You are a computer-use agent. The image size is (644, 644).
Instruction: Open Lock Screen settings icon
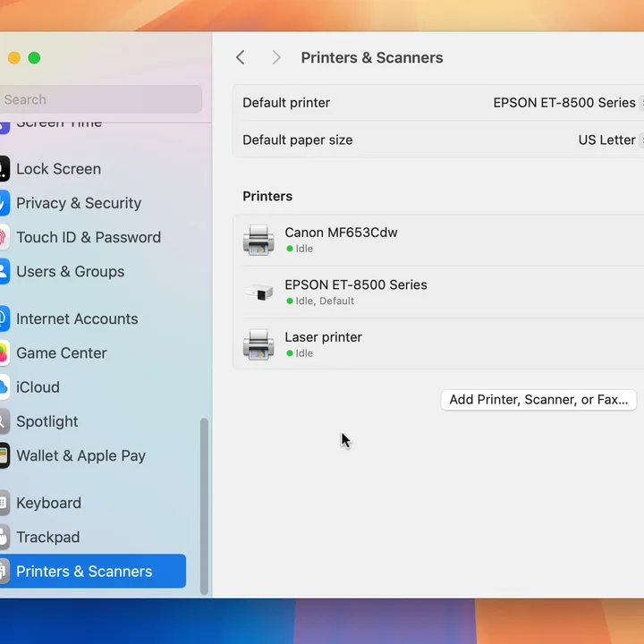4,169
